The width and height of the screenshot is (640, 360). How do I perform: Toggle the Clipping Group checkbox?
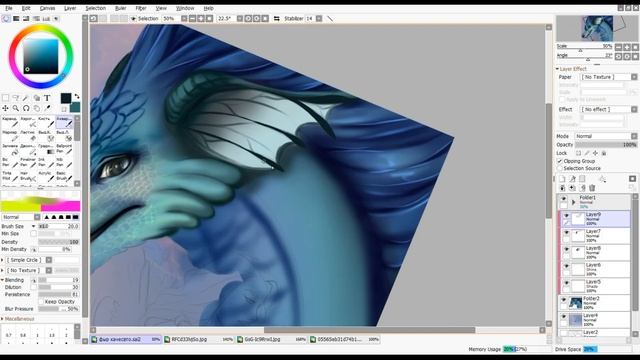click(x=560, y=161)
